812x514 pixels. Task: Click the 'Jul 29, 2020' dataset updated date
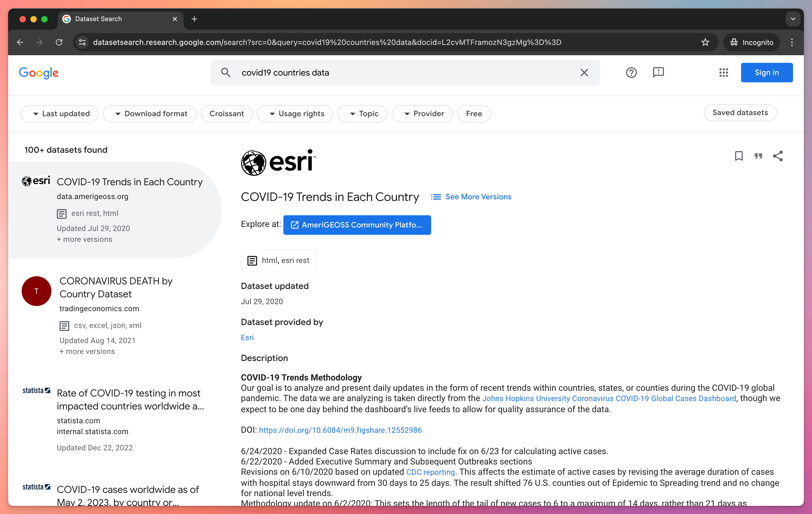click(262, 302)
